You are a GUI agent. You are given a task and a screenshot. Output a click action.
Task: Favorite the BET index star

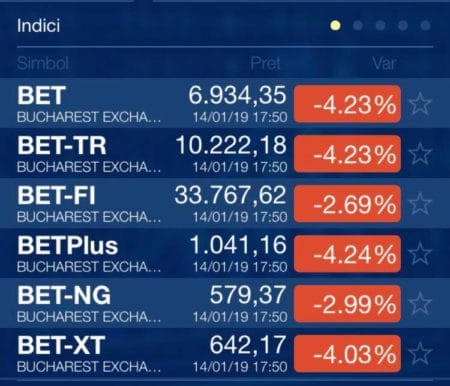click(x=420, y=104)
